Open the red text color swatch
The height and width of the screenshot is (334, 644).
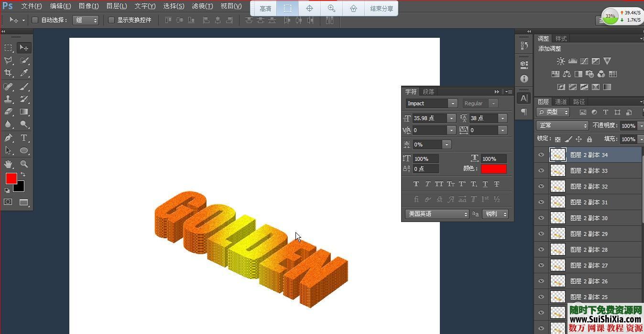[493, 168]
